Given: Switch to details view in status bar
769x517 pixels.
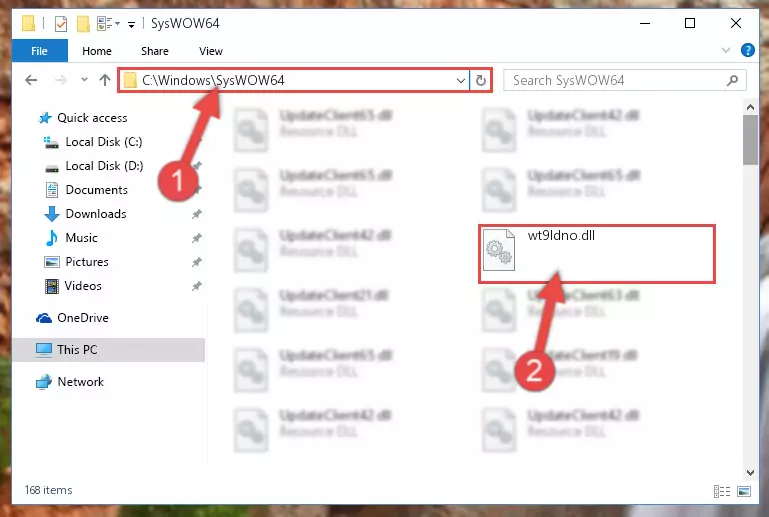Looking at the screenshot, I should tap(721, 491).
